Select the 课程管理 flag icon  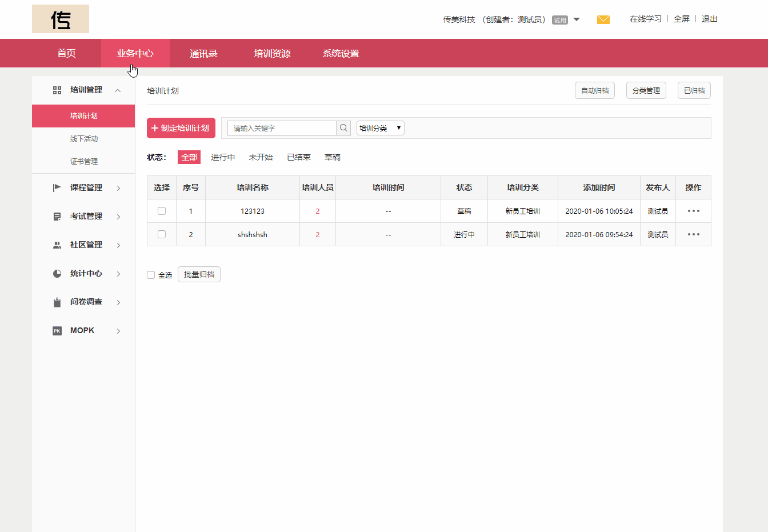pyautogui.click(x=57, y=187)
